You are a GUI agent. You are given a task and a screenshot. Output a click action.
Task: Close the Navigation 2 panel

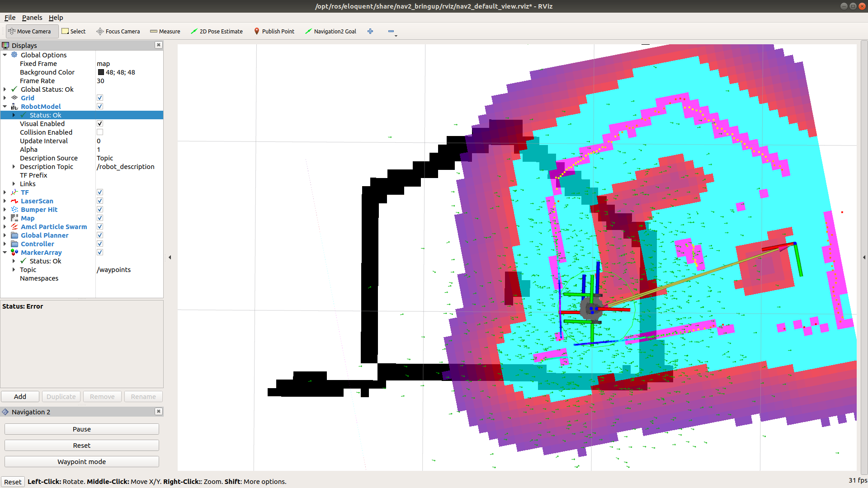[x=158, y=411]
